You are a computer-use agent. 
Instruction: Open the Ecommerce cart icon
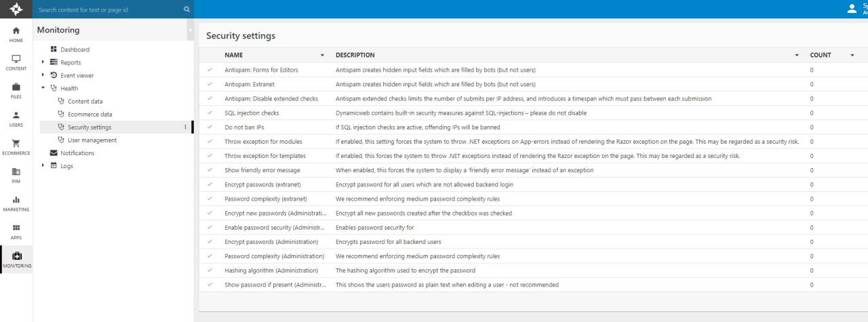[16, 146]
